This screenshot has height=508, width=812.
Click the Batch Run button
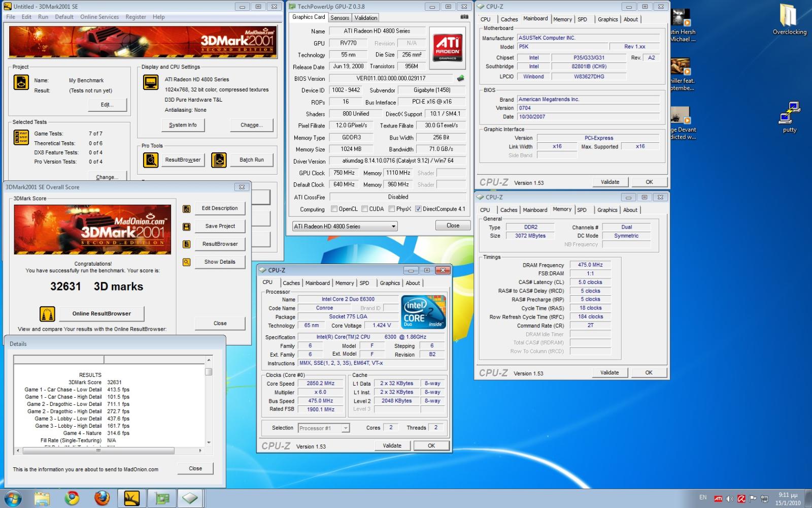(x=252, y=160)
